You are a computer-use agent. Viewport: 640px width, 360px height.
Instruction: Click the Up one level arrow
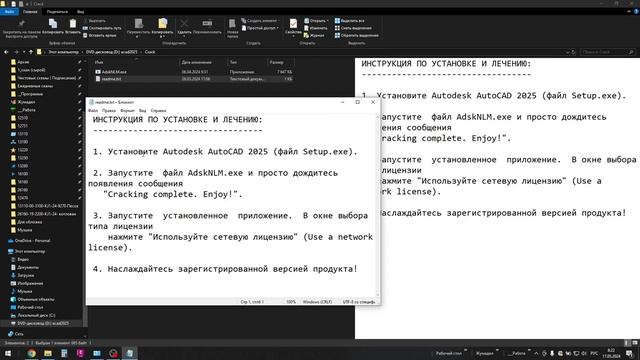[31, 52]
